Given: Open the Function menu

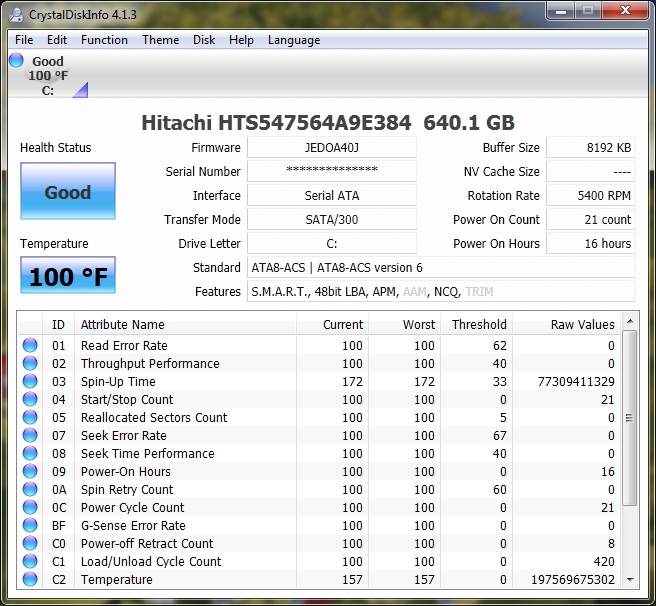Looking at the screenshot, I should [104, 40].
